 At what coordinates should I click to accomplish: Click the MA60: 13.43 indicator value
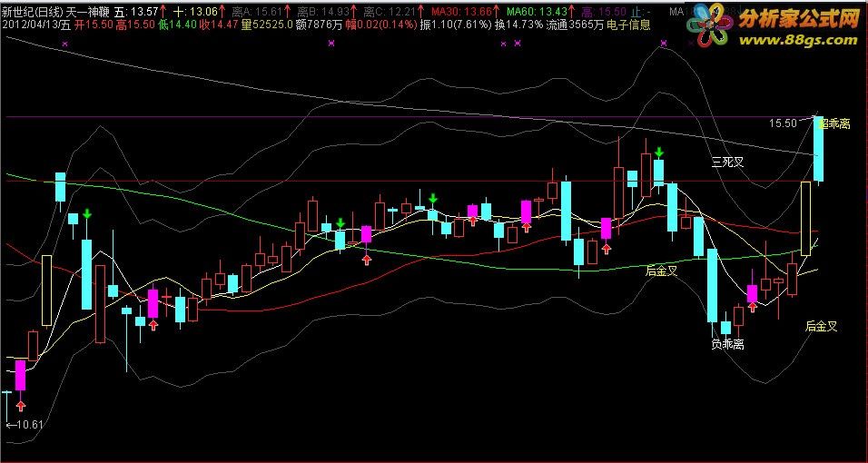click(x=535, y=11)
